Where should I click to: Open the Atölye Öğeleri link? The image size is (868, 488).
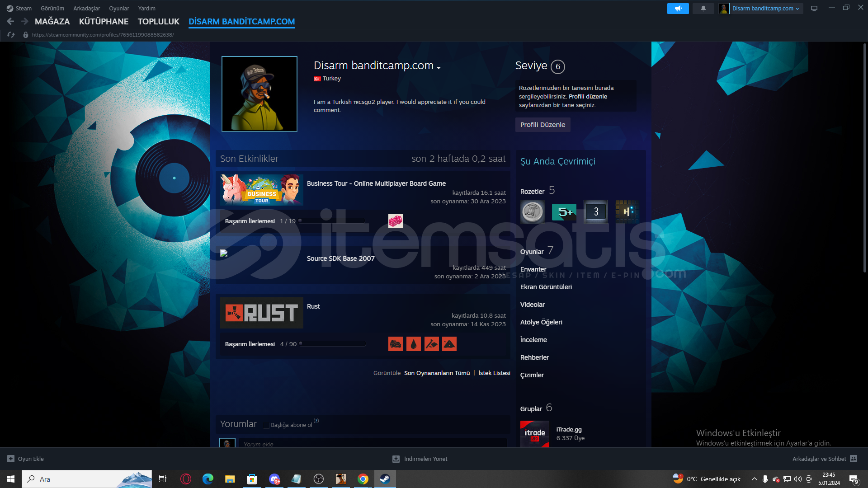(541, 322)
